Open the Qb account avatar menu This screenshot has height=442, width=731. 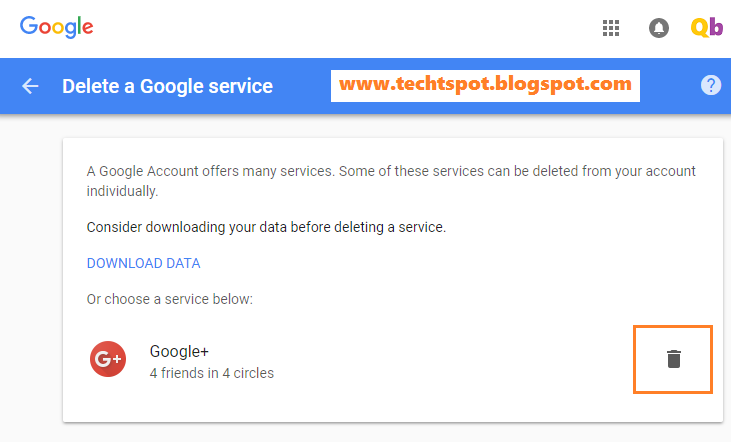tap(707, 28)
